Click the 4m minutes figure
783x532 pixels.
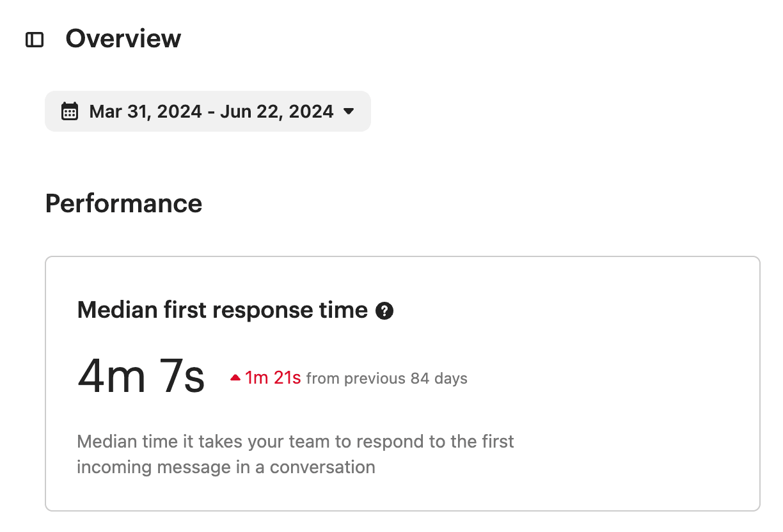pos(111,377)
